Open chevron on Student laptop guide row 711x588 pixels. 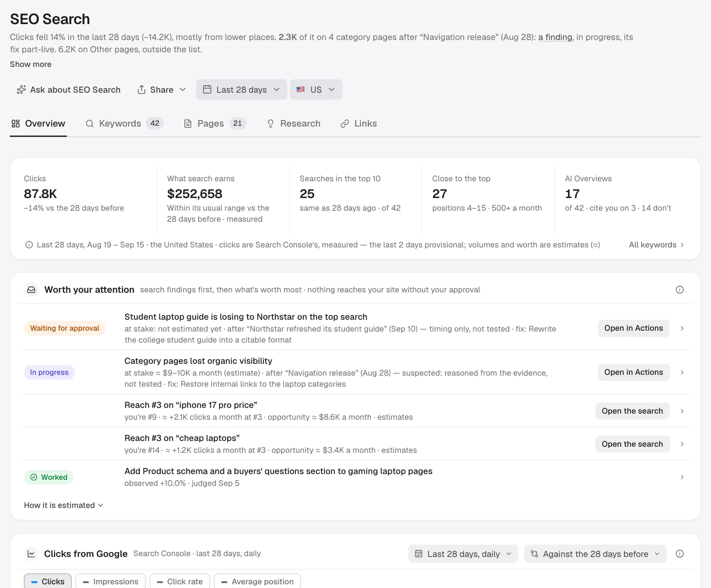pos(682,328)
